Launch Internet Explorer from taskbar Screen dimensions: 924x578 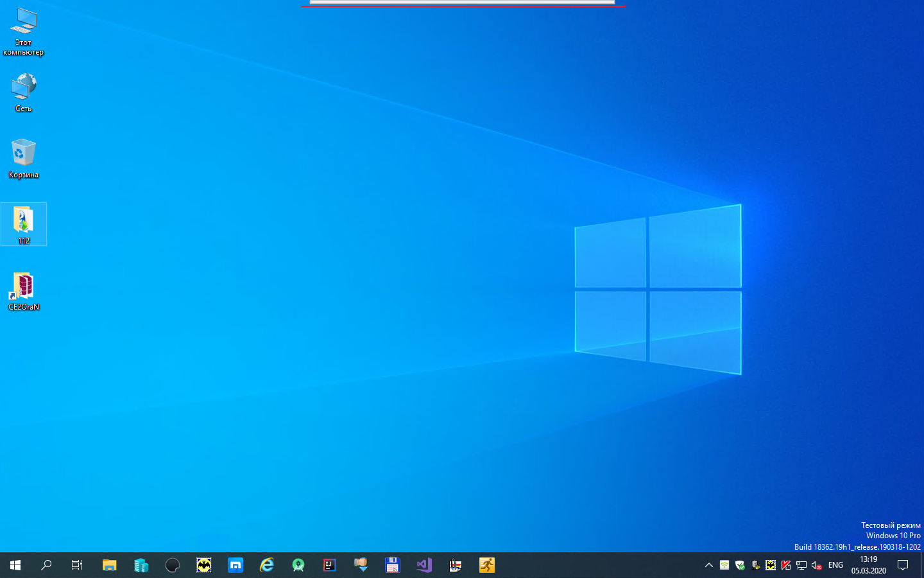click(267, 565)
